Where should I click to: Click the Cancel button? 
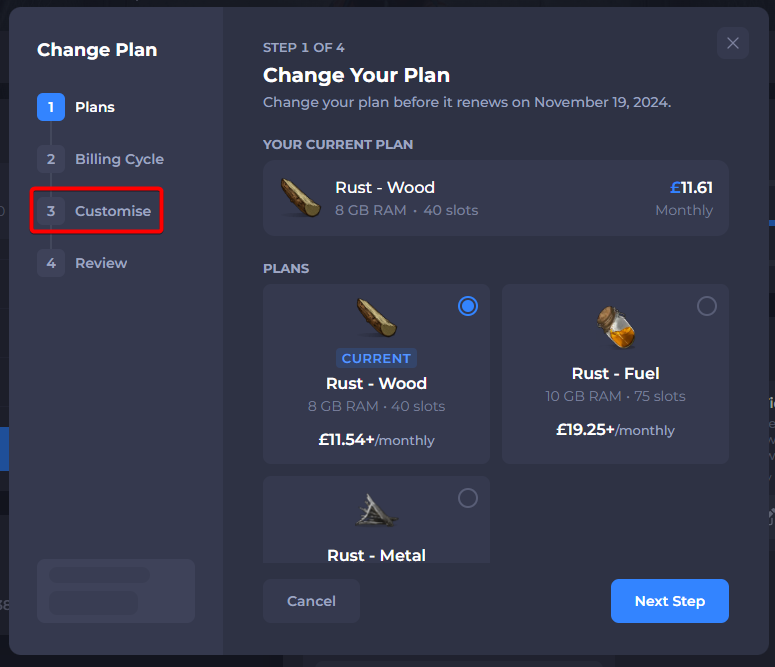311,601
